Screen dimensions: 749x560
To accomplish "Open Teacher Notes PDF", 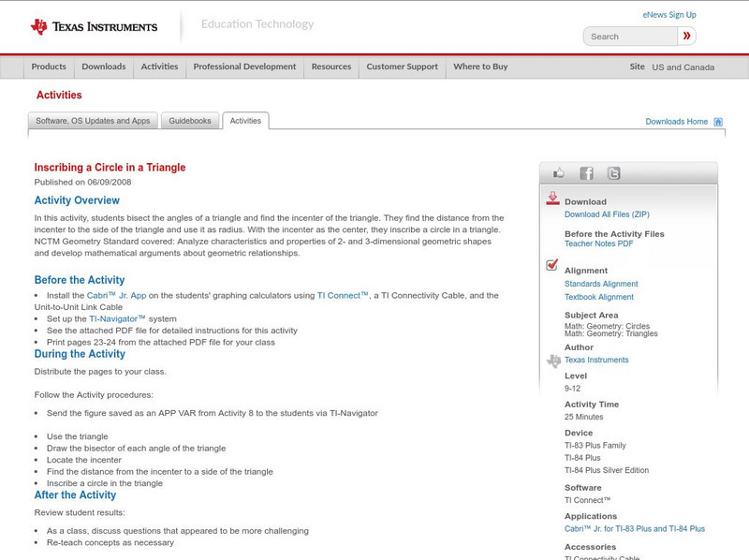I will coord(598,243).
